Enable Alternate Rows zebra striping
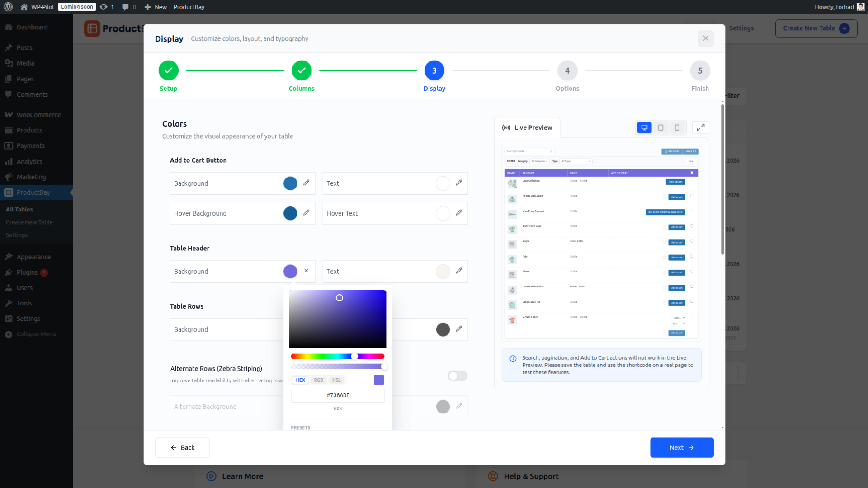868x488 pixels. tap(457, 375)
